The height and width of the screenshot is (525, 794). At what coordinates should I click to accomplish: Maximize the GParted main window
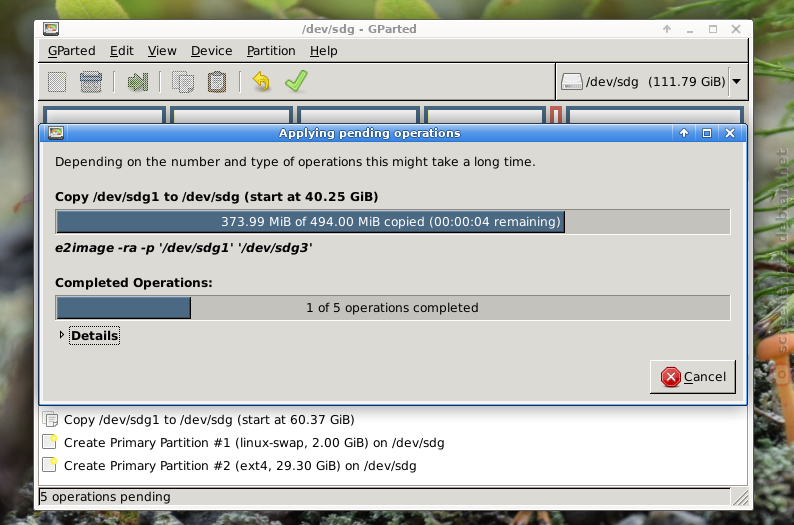713,29
